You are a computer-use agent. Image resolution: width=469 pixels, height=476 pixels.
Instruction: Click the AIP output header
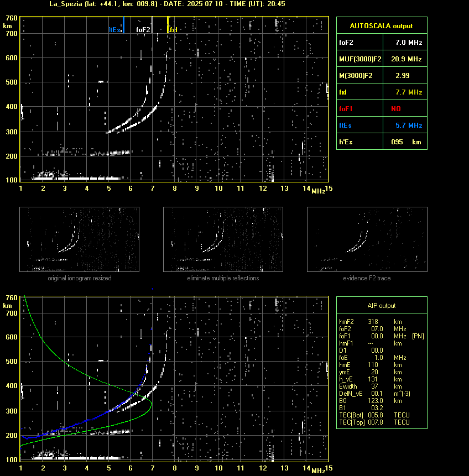click(x=382, y=305)
